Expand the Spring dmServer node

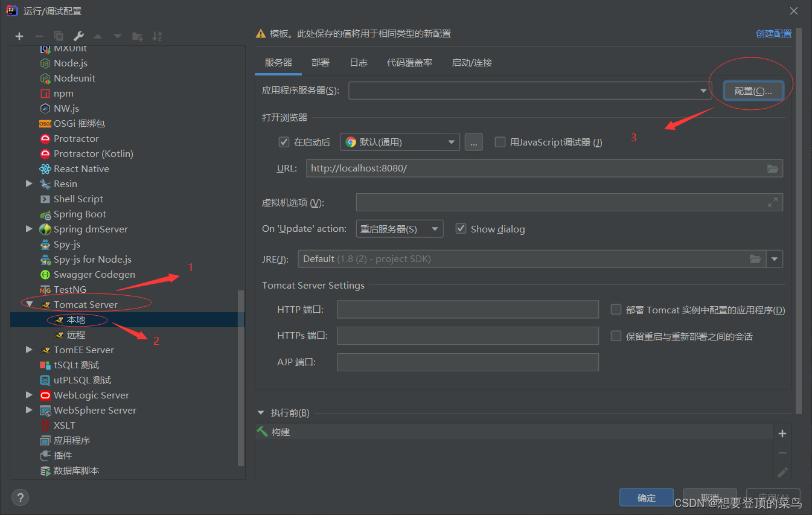29,229
